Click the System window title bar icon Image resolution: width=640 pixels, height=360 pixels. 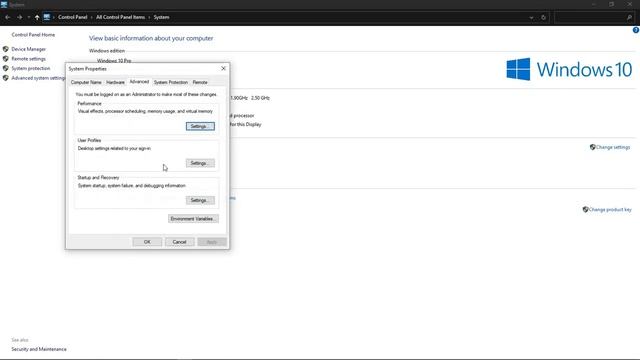pos(4,4)
